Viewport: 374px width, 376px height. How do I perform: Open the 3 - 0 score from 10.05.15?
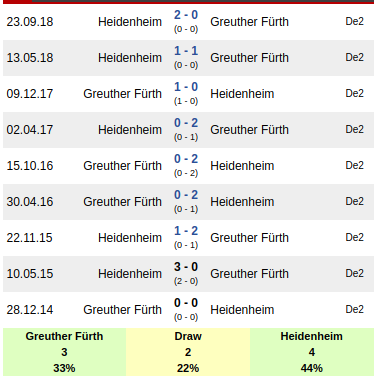point(186,267)
